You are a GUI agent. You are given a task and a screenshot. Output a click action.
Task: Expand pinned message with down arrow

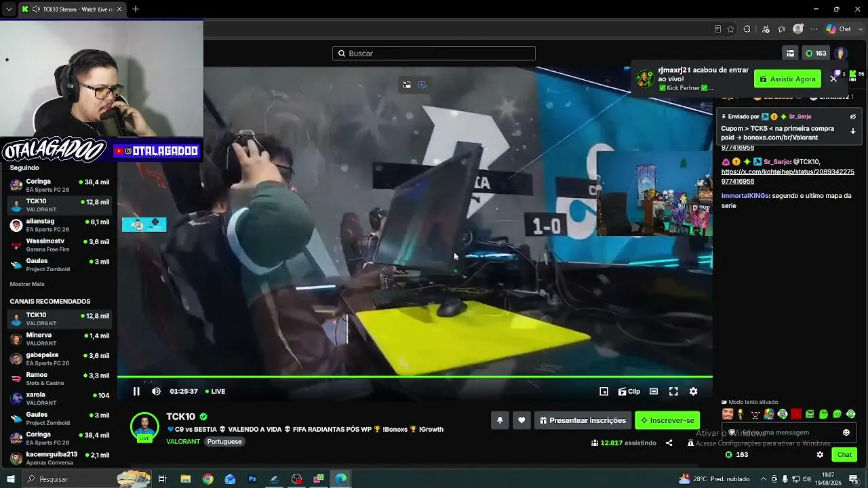click(x=853, y=131)
